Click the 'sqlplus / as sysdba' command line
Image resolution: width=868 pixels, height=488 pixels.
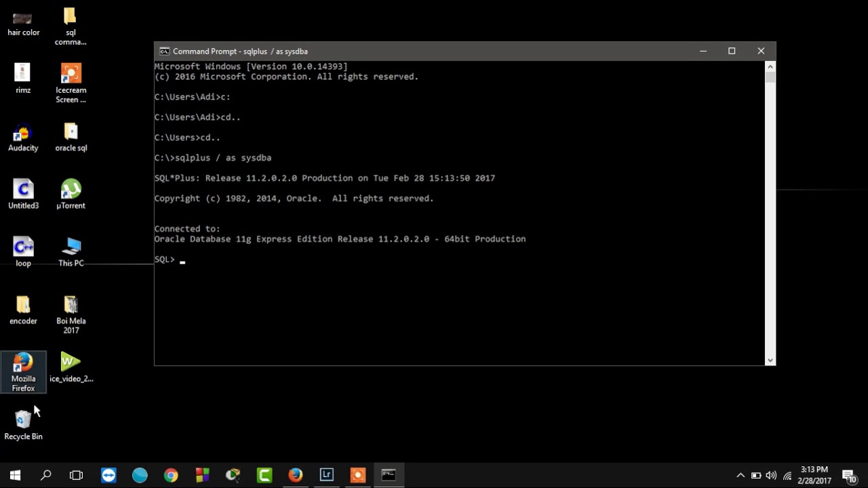(213, 158)
